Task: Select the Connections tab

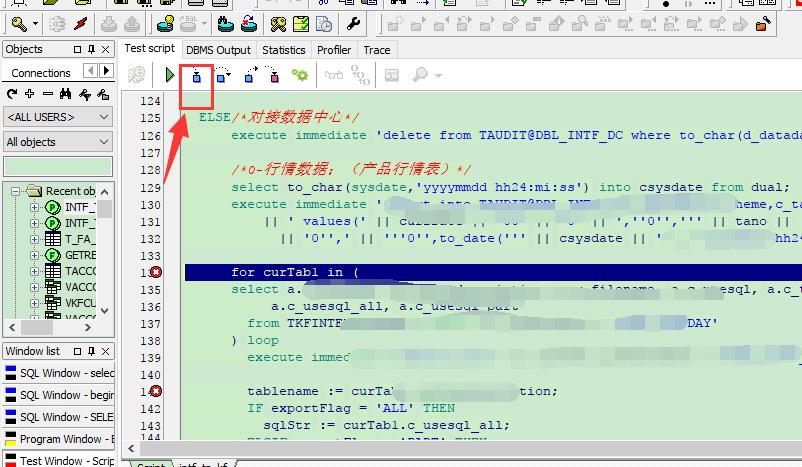Action: pos(41,73)
